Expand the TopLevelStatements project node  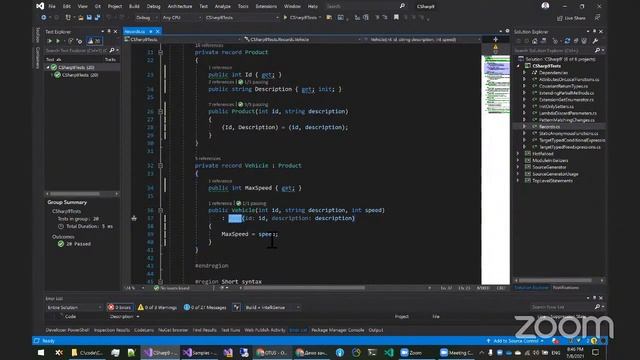point(518,181)
